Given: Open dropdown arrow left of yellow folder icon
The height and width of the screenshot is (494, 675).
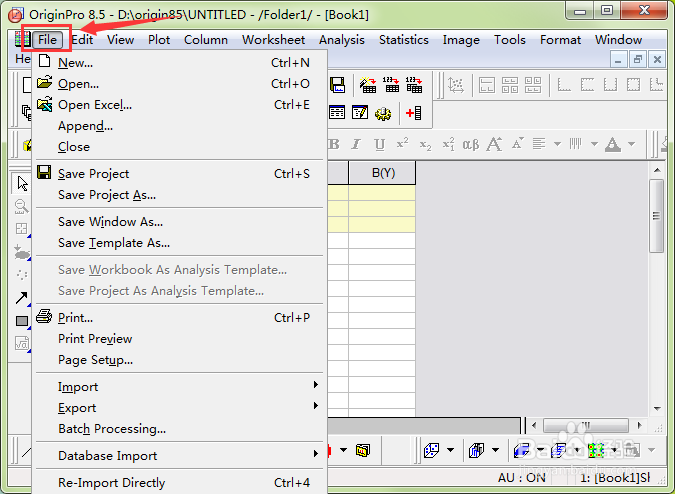Looking at the screenshot, I should (343, 450).
